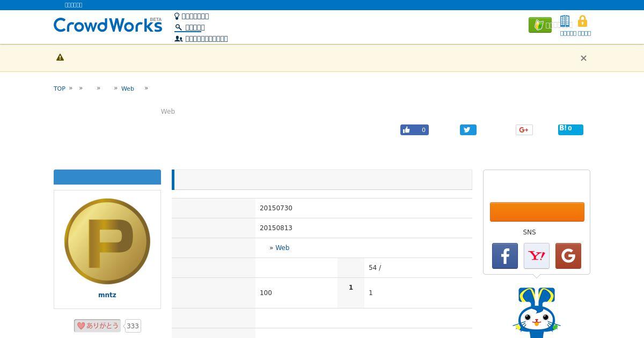Click the warning triangle icon in banner
The width and height of the screenshot is (644, 338).
(x=60, y=57)
